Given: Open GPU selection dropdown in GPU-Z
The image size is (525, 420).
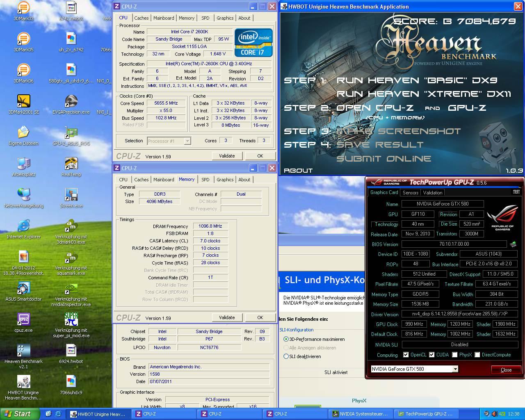Looking at the screenshot, I should pos(455,369).
